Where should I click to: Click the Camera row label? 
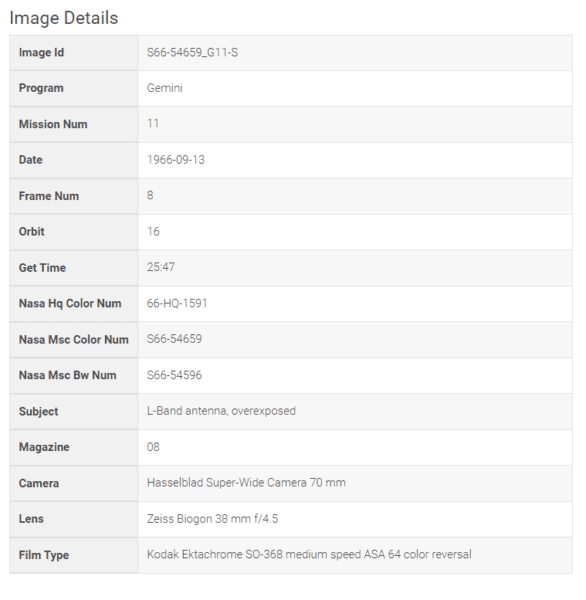tap(39, 483)
